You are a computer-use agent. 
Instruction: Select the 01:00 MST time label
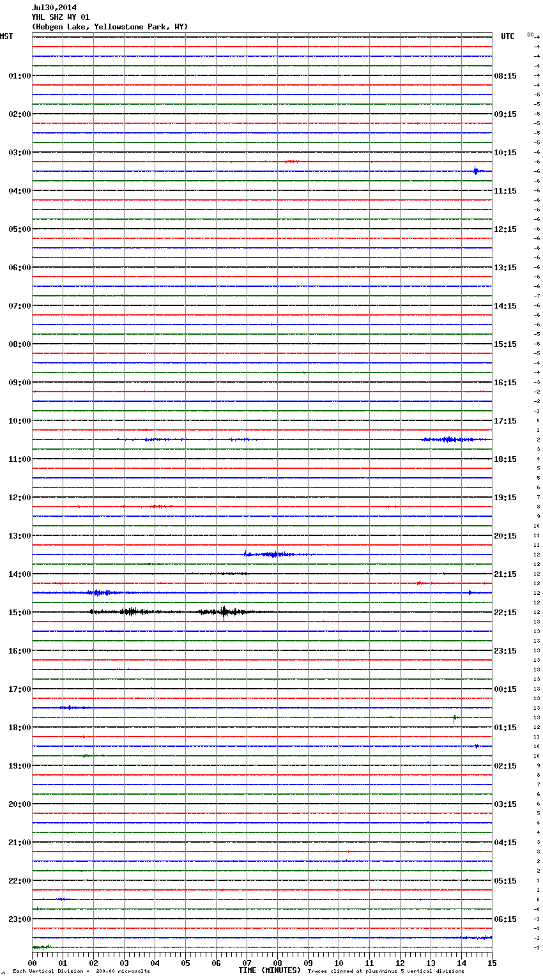pos(20,76)
